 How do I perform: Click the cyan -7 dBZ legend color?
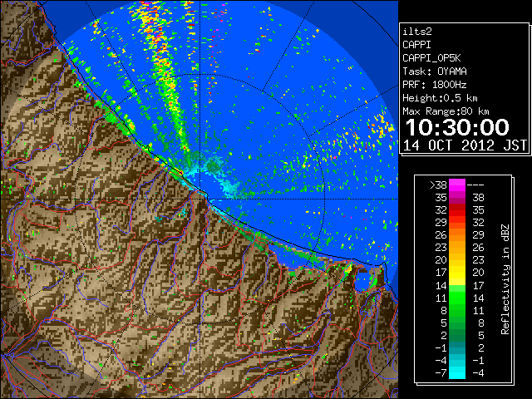pos(457,372)
